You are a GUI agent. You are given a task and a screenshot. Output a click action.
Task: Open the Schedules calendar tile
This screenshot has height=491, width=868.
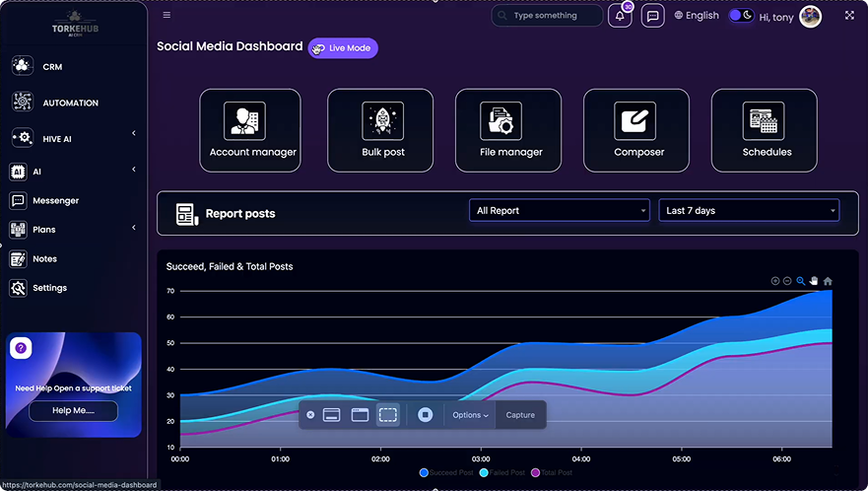(x=764, y=129)
